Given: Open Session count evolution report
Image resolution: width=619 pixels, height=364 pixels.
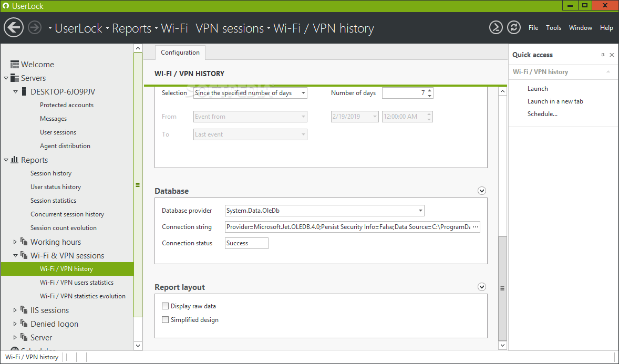Looking at the screenshot, I should [64, 228].
